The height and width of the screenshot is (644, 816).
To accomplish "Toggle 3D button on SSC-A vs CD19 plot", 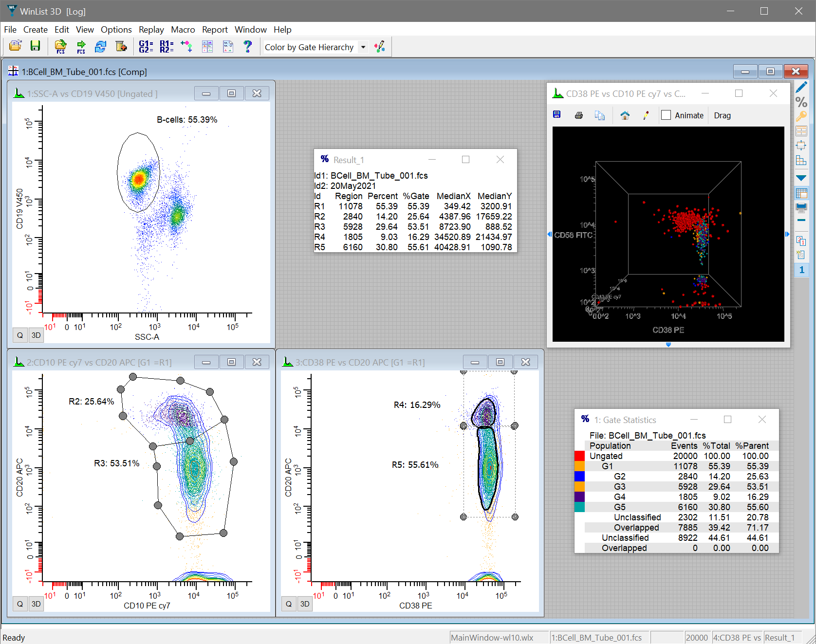I will [36, 335].
